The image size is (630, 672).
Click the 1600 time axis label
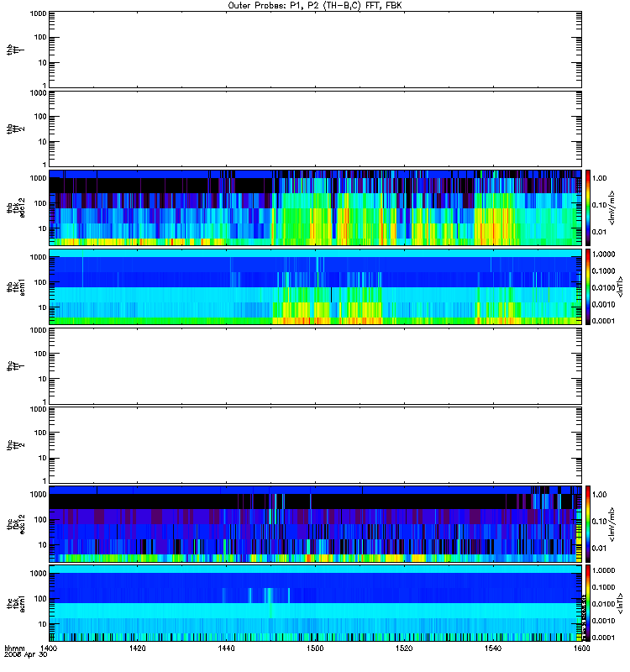pyautogui.click(x=582, y=648)
